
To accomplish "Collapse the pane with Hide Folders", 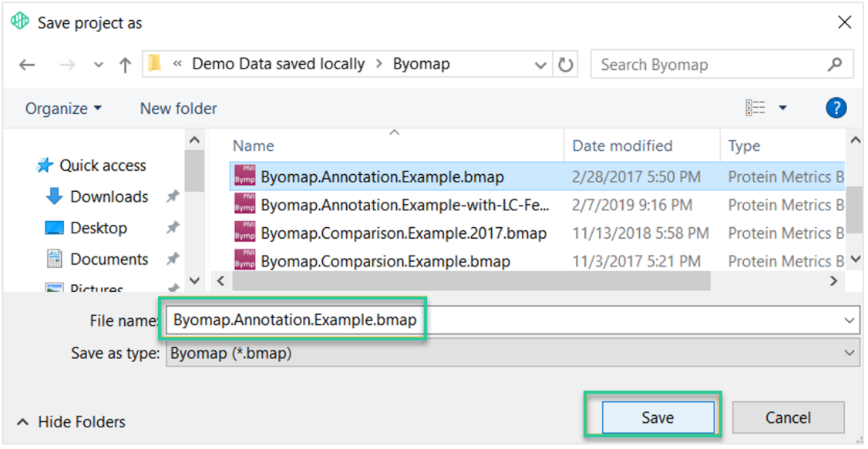I will pyautogui.click(x=71, y=423).
